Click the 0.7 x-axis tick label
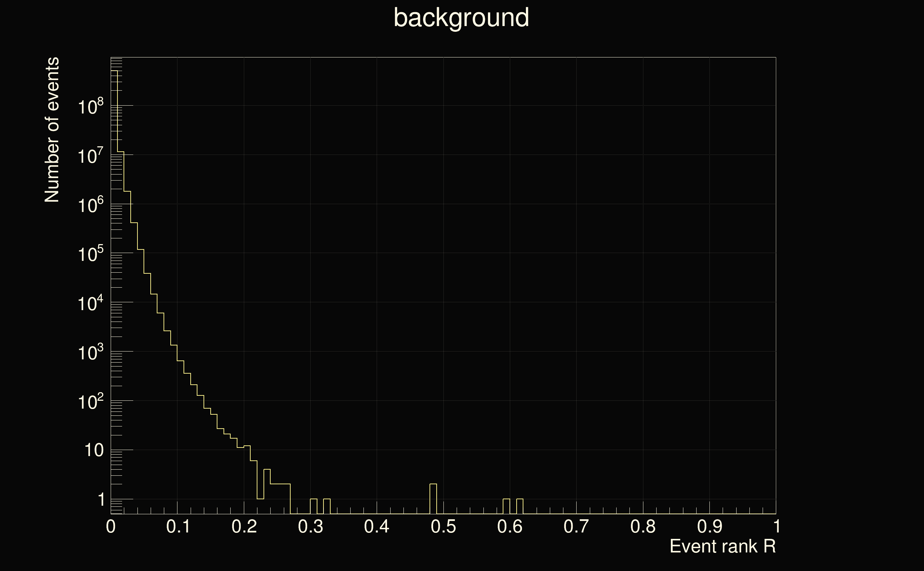Viewport: 924px width, 571px height. (x=576, y=526)
